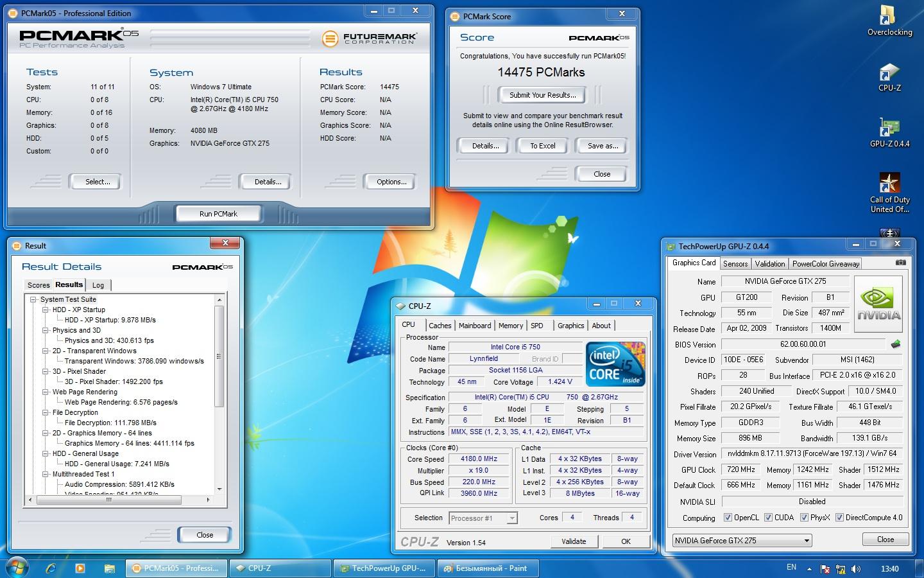The width and height of the screenshot is (924, 578).
Task: Open the Sensors tab in GPU-Z
Action: click(x=735, y=264)
